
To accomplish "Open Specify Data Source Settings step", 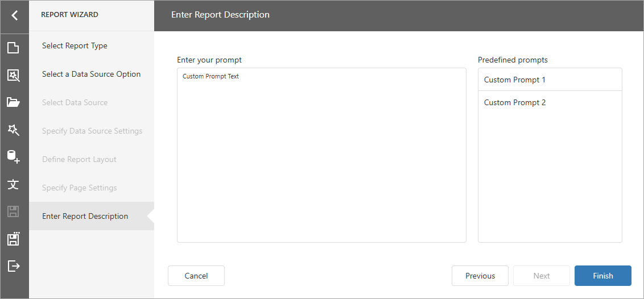I will 92,131.
